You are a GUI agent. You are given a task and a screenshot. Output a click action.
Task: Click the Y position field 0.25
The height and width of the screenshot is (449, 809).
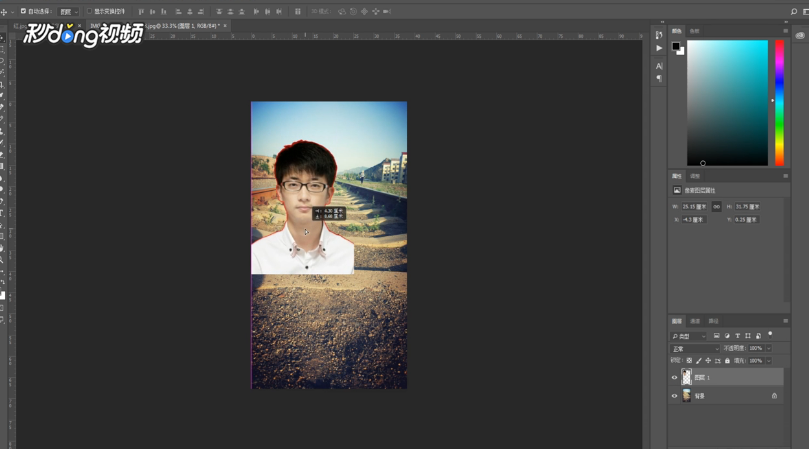[x=747, y=219]
